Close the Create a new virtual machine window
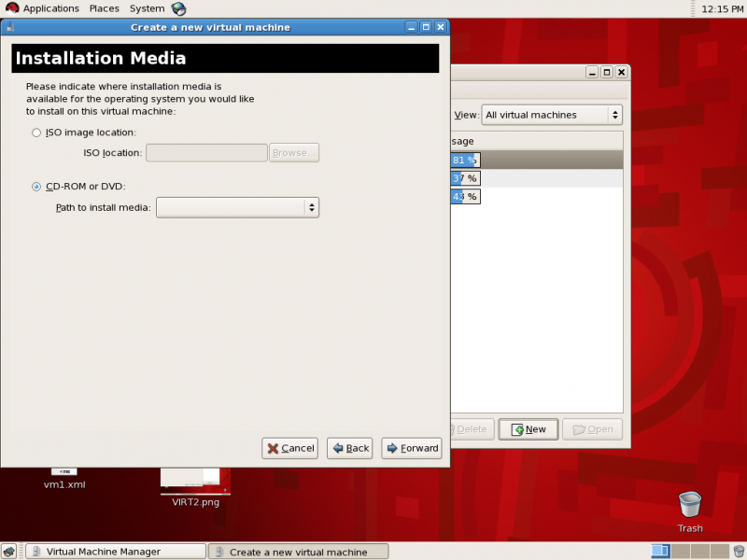Screen dimensions: 747x560 [441, 27]
